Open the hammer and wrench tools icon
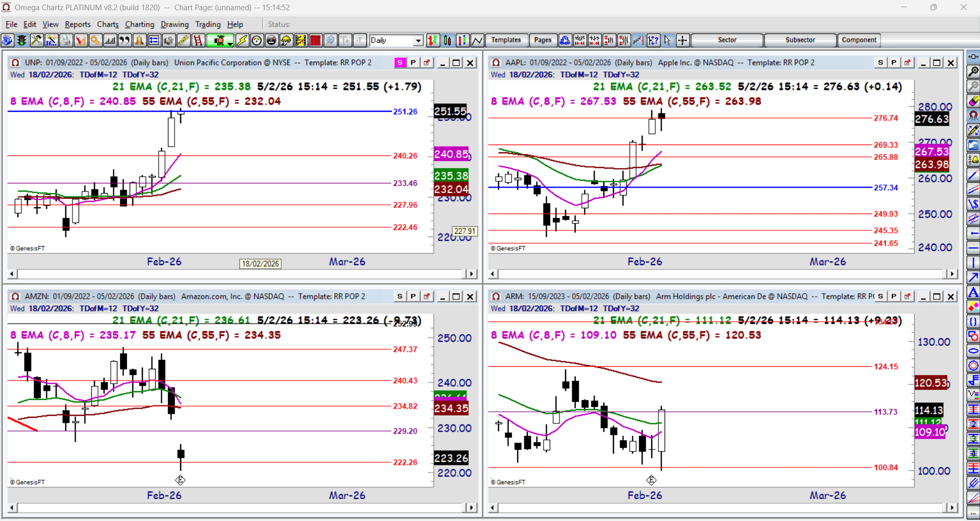This screenshot has width=980, height=521. pyautogui.click(x=36, y=40)
